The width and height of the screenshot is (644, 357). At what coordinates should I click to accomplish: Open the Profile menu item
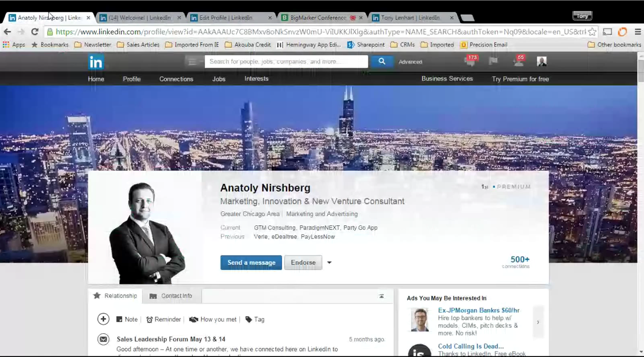pos(132,79)
